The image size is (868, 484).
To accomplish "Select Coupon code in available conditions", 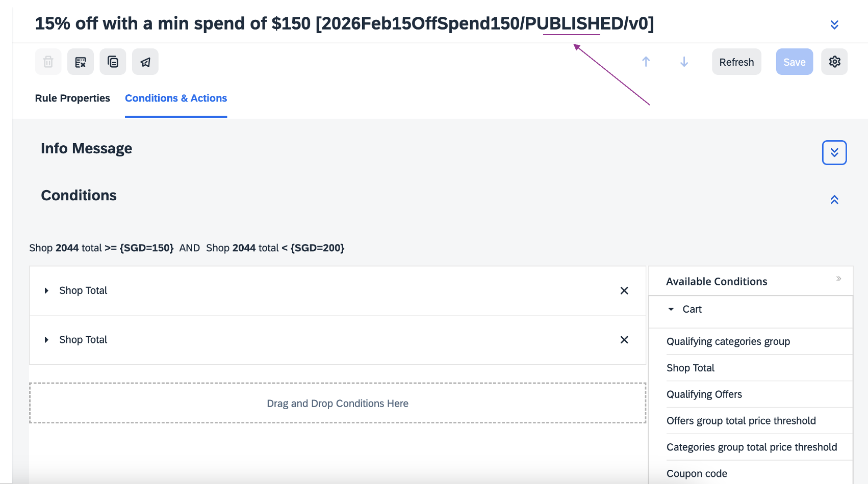I will [x=697, y=473].
